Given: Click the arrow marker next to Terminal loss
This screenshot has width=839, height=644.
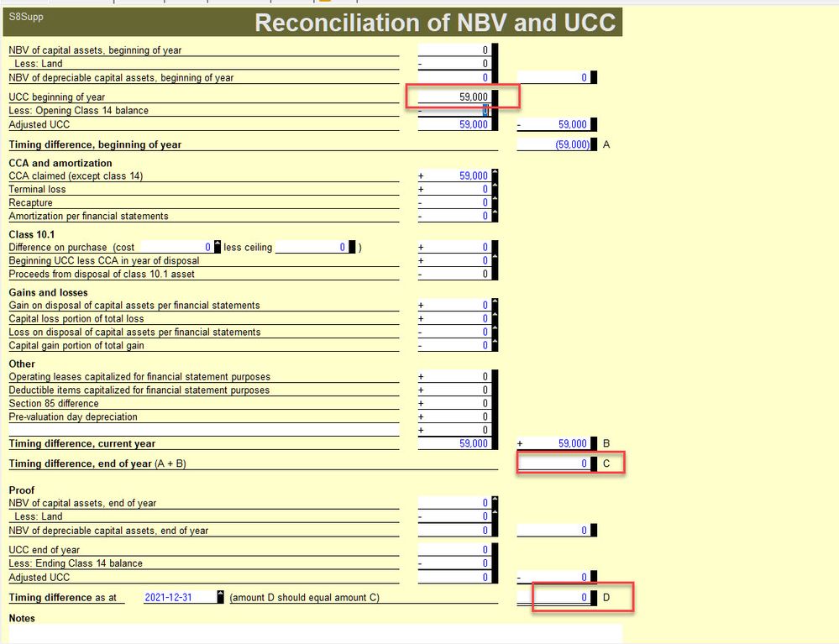Looking at the screenshot, I should click(x=495, y=187).
